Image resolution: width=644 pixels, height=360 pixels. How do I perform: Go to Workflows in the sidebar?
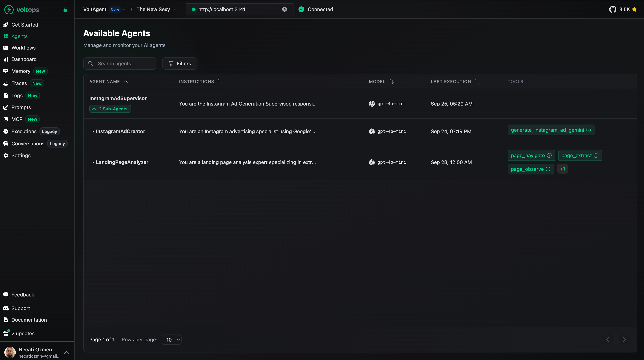(x=23, y=48)
